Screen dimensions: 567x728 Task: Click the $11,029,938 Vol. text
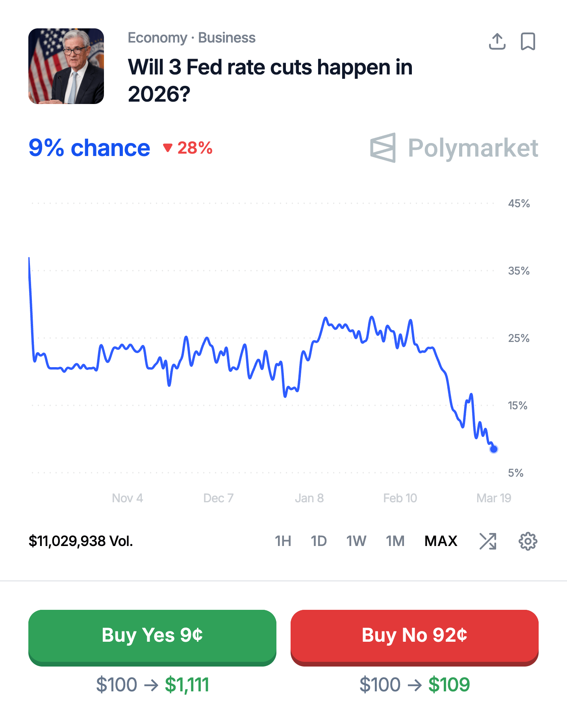point(81,541)
